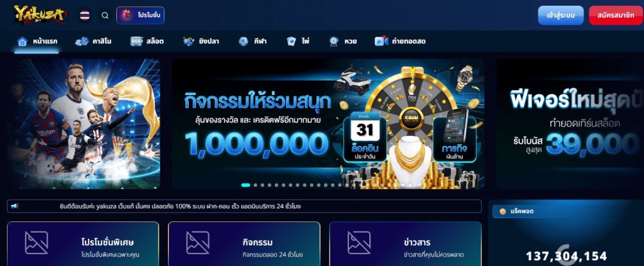Select the ยิงปลา fishing game icon
Viewport: 644px width, 266px height.
(189, 41)
